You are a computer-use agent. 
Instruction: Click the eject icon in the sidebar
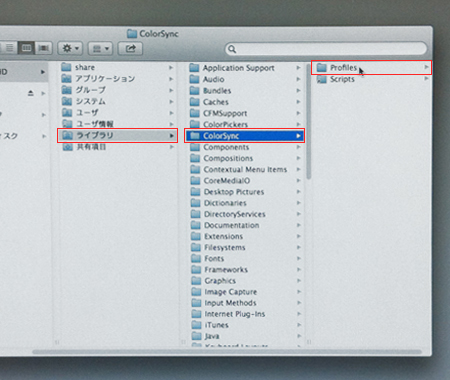[x=31, y=93]
